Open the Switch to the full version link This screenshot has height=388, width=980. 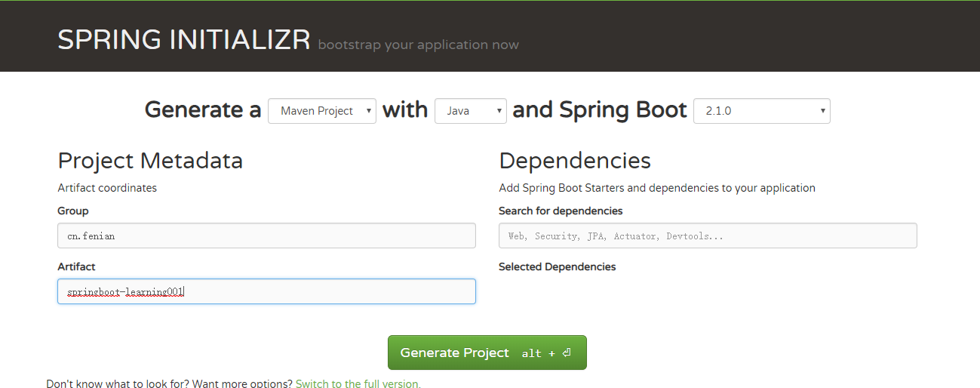pos(358,383)
